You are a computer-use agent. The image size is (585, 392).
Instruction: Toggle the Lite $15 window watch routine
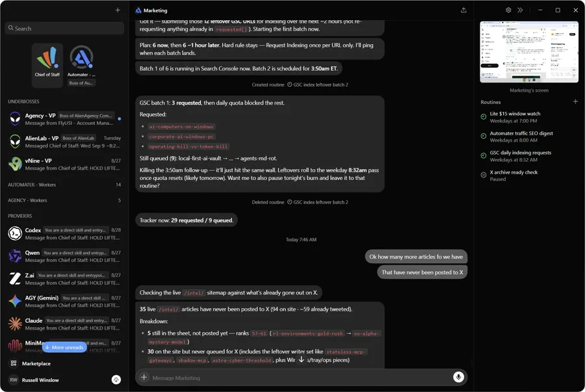point(484,117)
